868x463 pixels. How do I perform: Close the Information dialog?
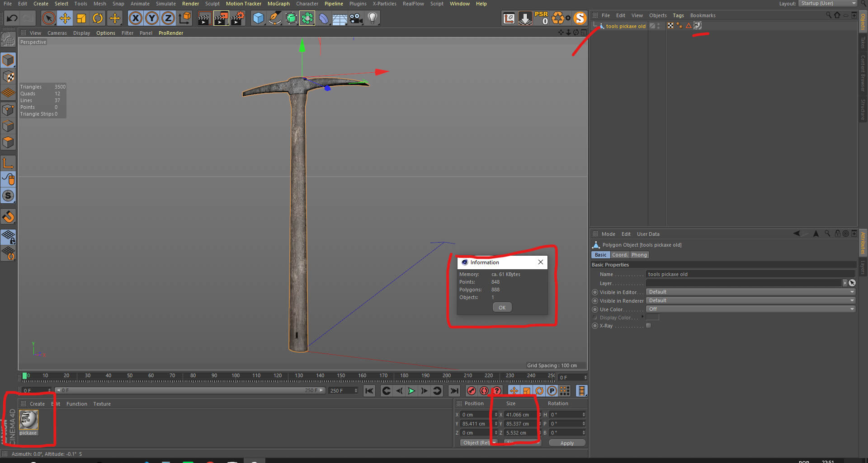[x=541, y=262]
